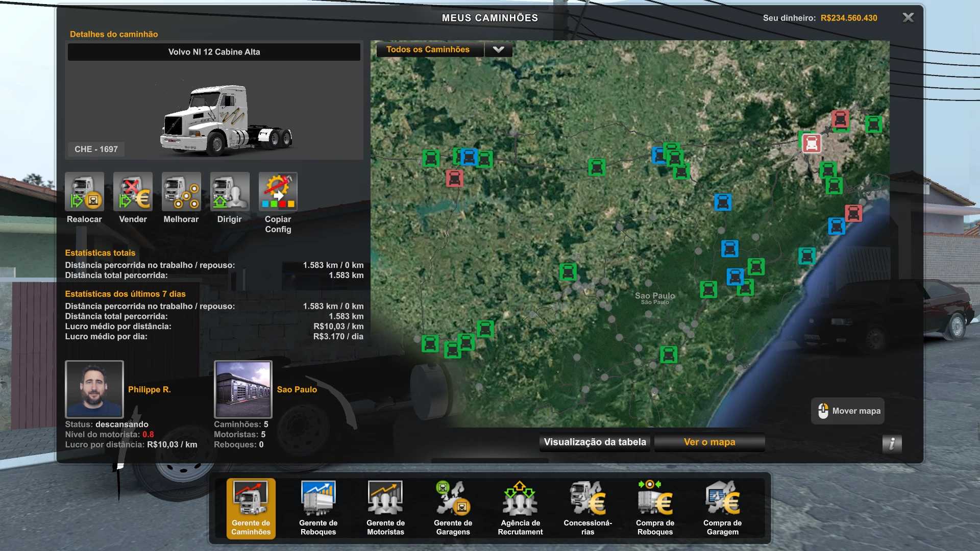Click the Todos os Caminhões filter box
This screenshot has width=980, height=551.
coord(429,49)
